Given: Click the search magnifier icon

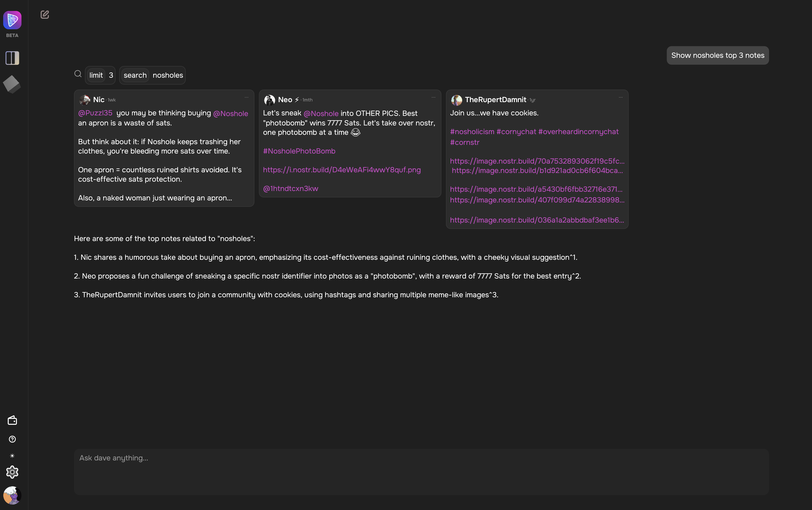Looking at the screenshot, I should [78, 74].
